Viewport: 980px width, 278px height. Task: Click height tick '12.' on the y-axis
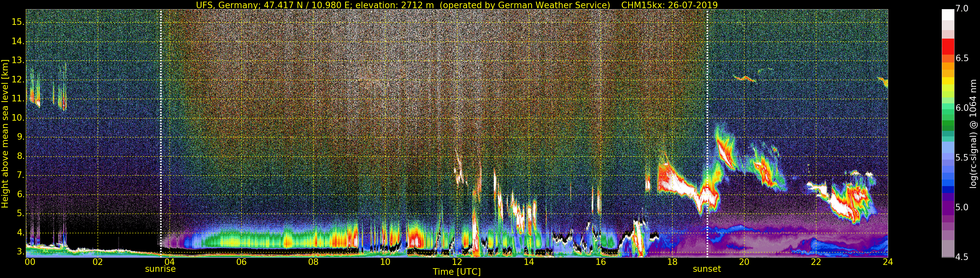tap(18, 79)
